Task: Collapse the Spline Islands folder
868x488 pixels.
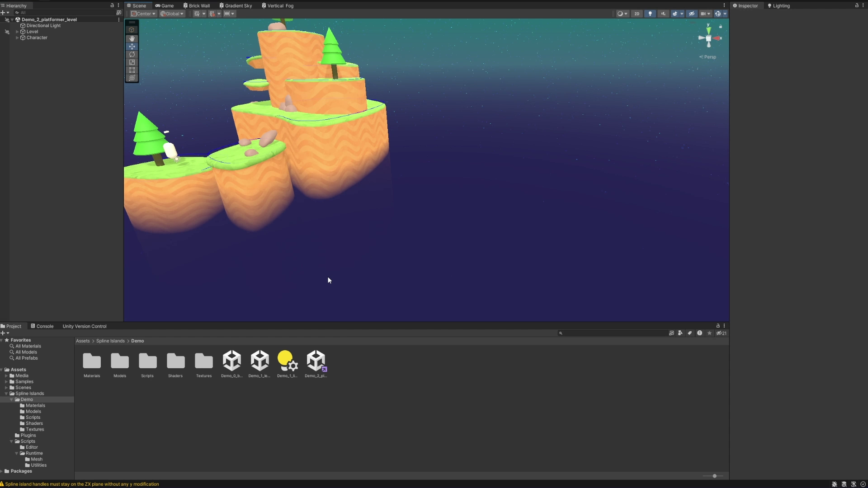Action: (6, 394)
